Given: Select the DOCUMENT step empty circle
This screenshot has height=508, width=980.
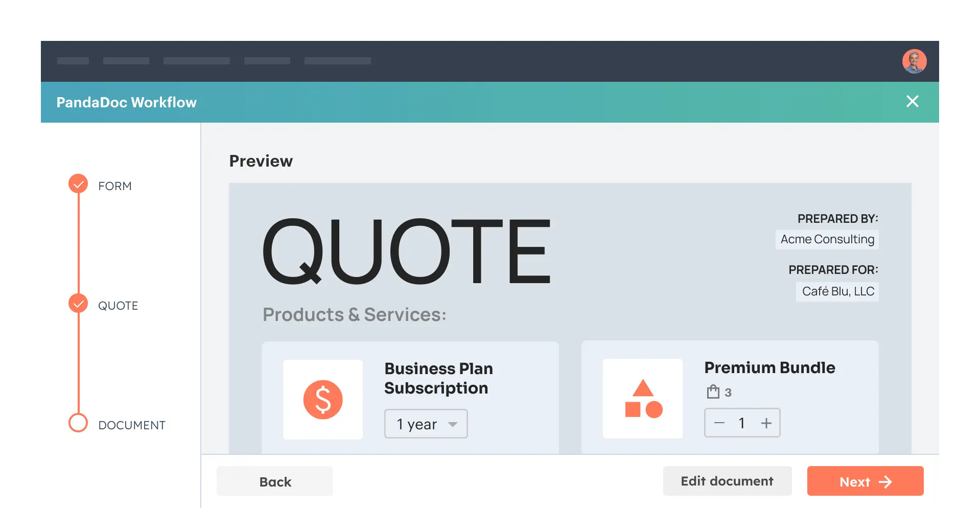Looking at the screenshot, I should click(x=78, y=423).
